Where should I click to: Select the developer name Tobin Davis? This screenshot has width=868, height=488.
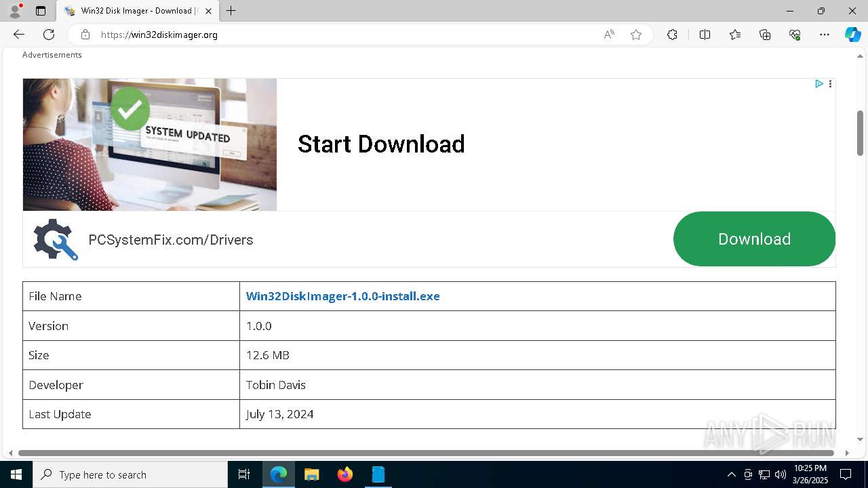276,385
